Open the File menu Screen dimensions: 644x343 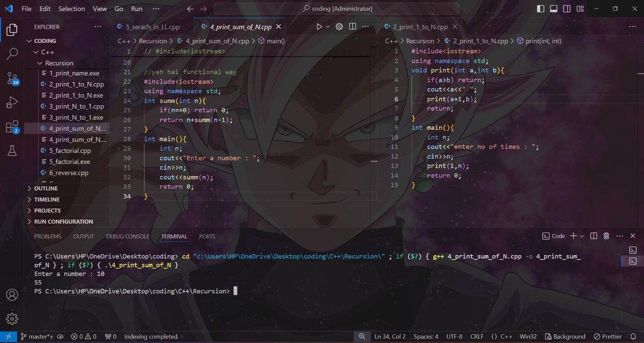tap(26, 9)
